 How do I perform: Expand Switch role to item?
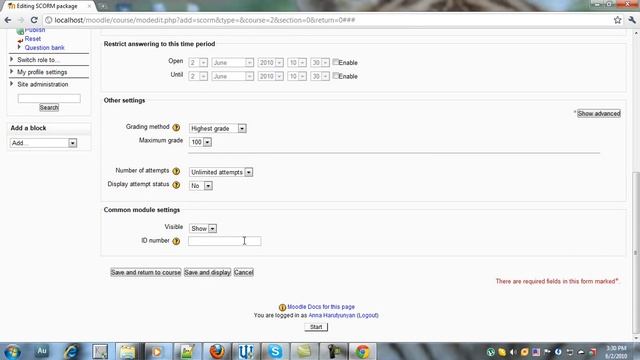point(11,60)
